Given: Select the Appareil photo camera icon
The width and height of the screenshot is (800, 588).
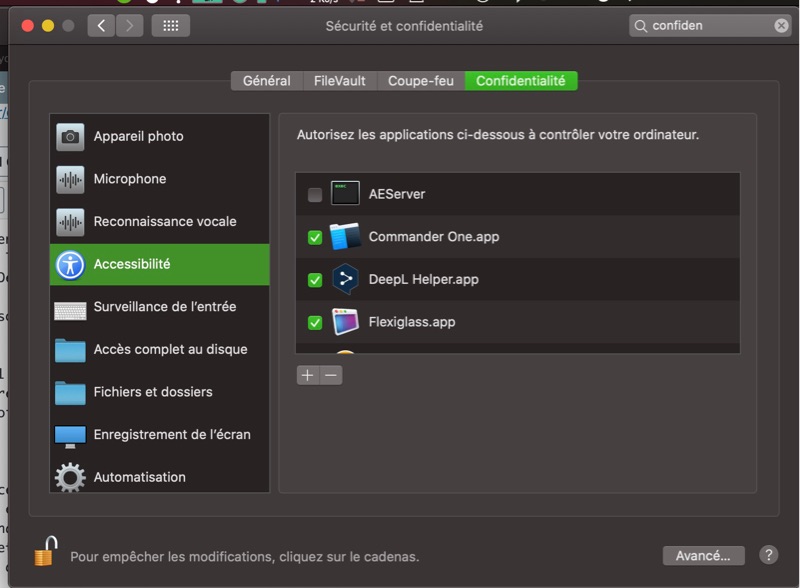Looking at the screenshot, I should click(x=70, y=137).
